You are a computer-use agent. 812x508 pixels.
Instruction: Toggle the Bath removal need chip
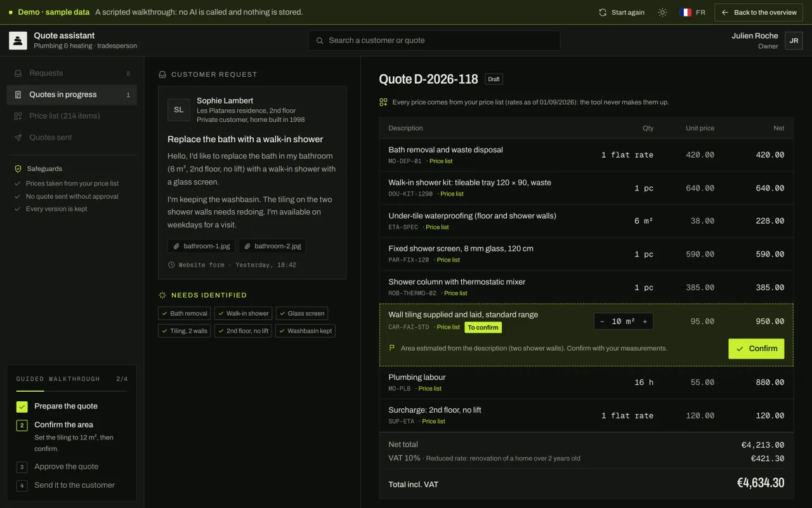click(x=185, y=313)
